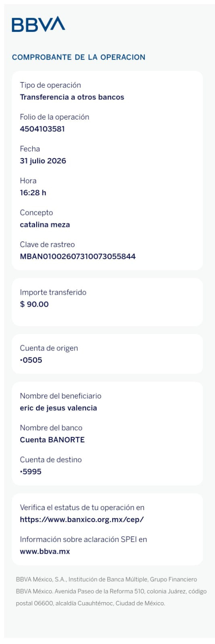Click the BBVA logo

click(38, 24)
